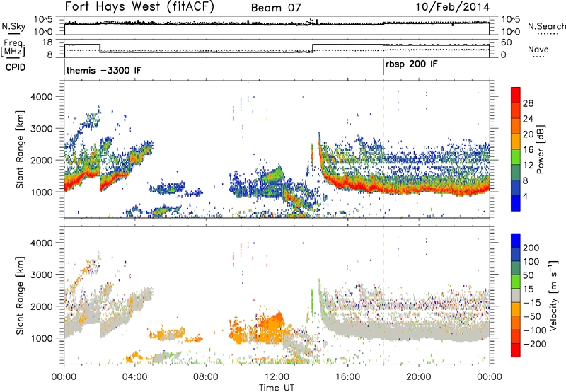
Task: Pick the -50 to -100 orange Velocity band
Action: pyautogui.click(x=516, y=323)
